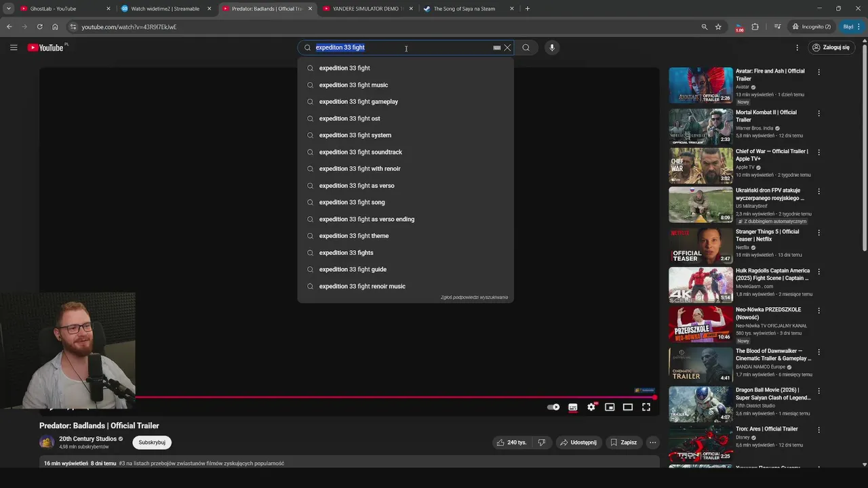Clear the search box with the X
Image resolution: width=868 pixels, height=488 pixels.
pos(507,47)
